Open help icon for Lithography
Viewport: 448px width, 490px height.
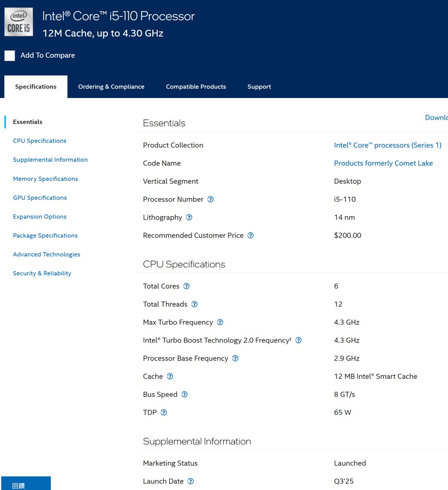point(189,218)
